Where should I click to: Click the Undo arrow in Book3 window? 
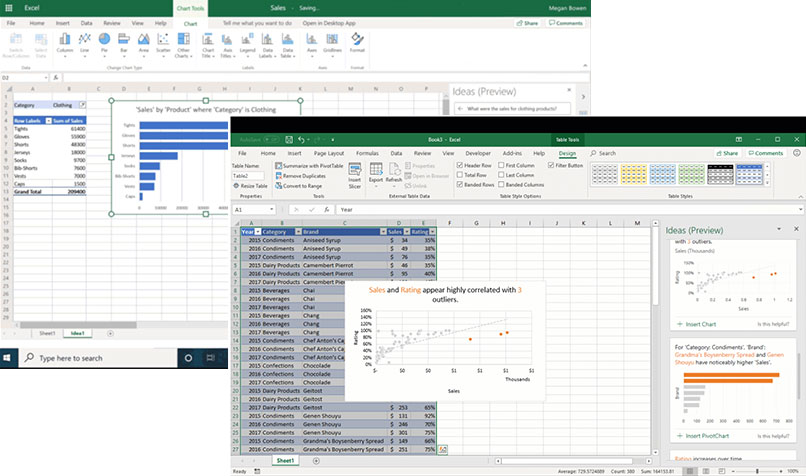pos(301,139)
